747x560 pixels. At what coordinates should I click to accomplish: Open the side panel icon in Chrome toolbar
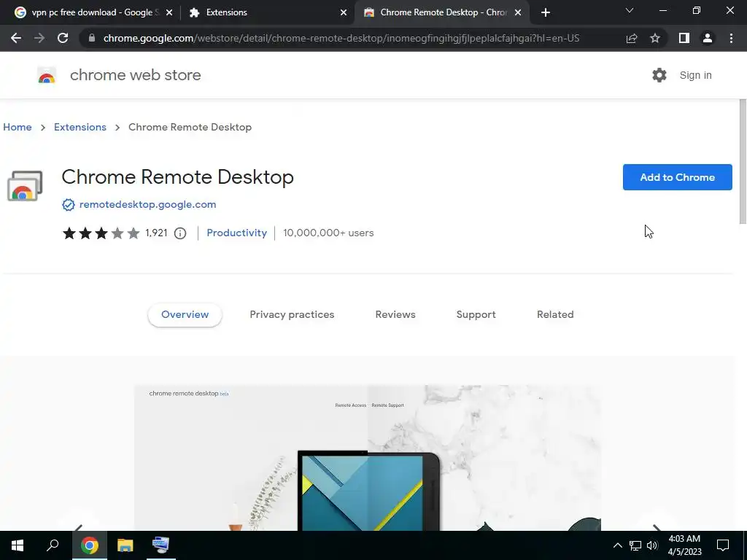684,38
